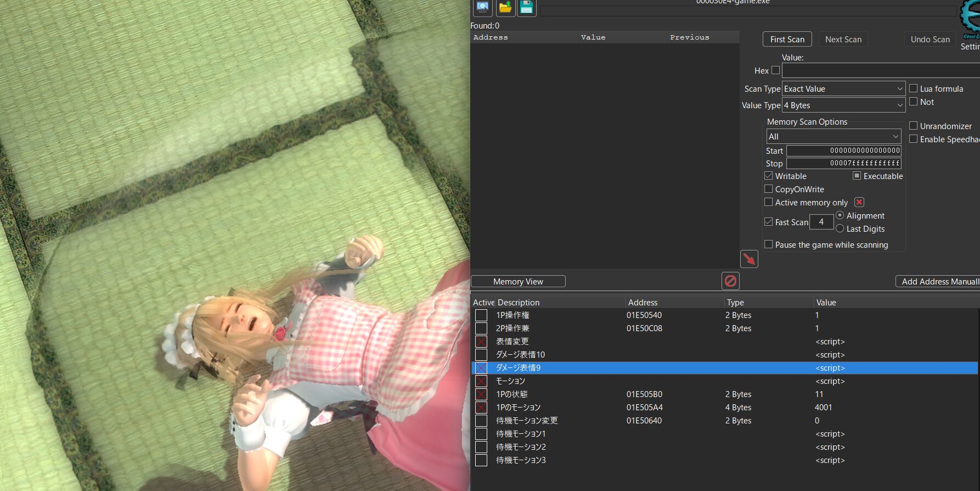Image resolution: width=980 pixels, height=491 pixels.
Task: Select the Last Digits radio button
Action: (x=840, y=228)
